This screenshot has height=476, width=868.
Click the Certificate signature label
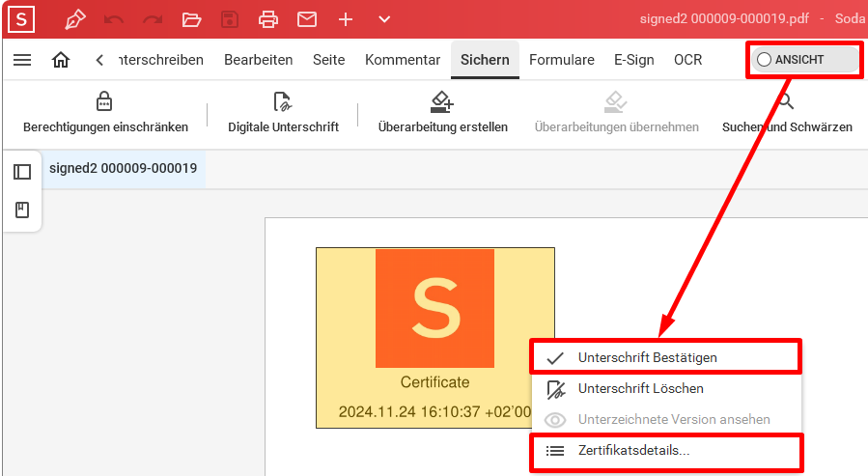click(x=435, y=382)
